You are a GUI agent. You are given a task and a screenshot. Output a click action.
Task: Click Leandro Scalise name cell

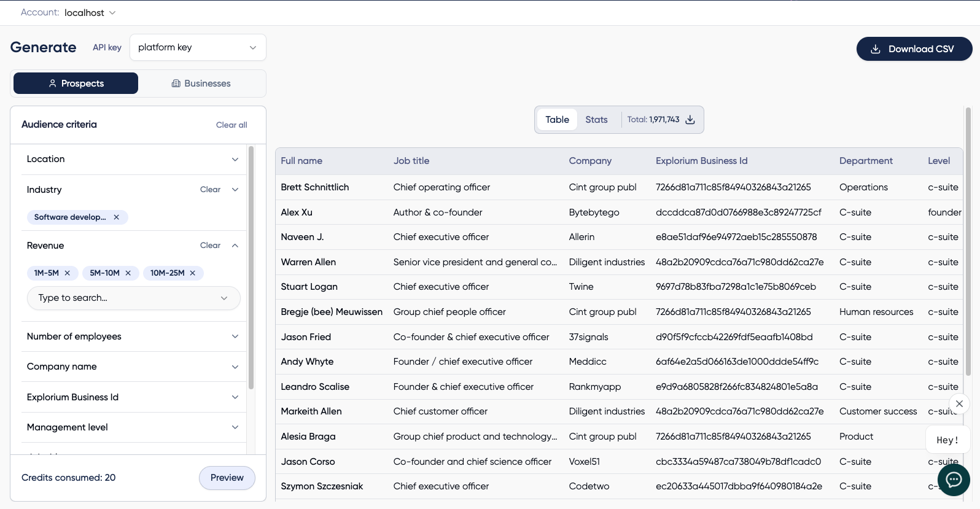pos(315,387)
